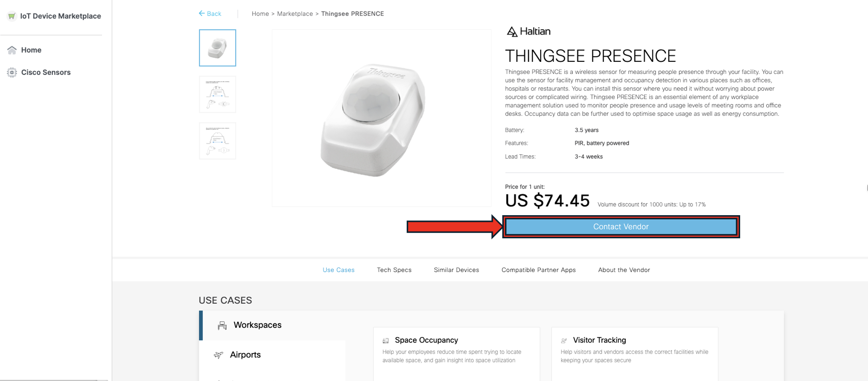This screenshot has height=381, width=868.
Task: Click the Home breadcrumb link
Action: point(260,14)
